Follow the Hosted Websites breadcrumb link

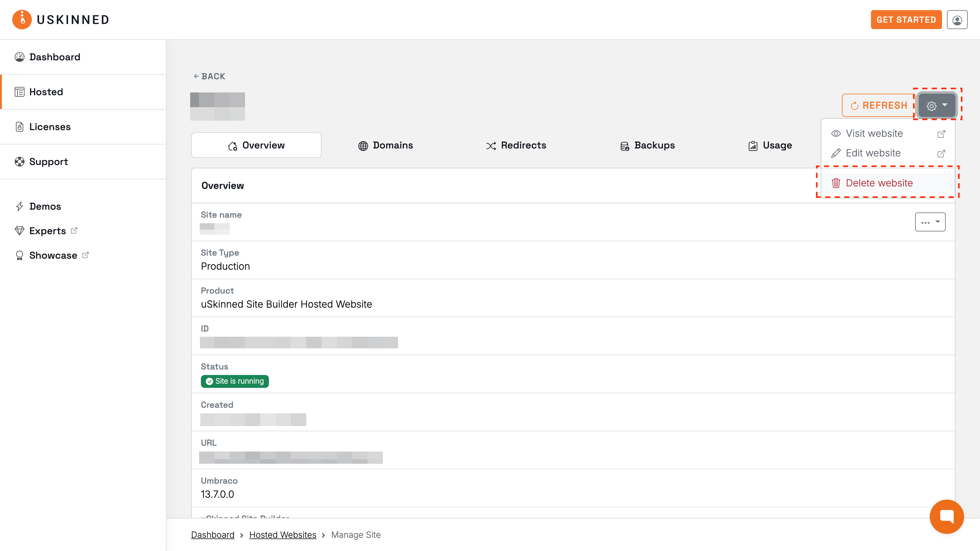click(282, 535)
